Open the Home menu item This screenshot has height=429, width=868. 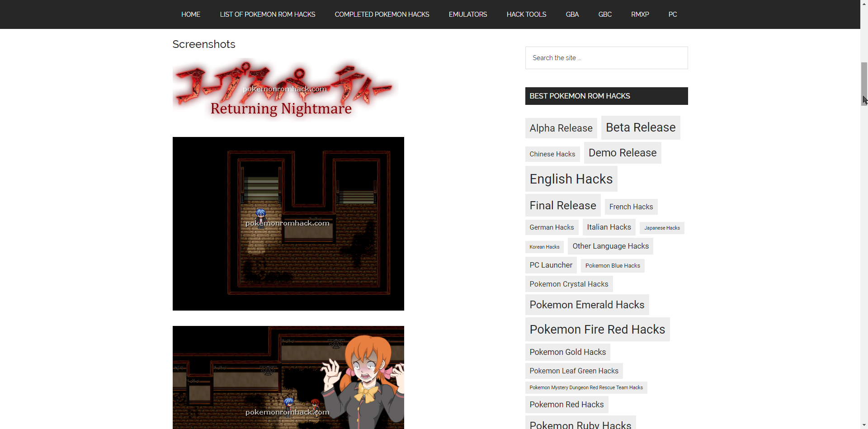point(190,14)
